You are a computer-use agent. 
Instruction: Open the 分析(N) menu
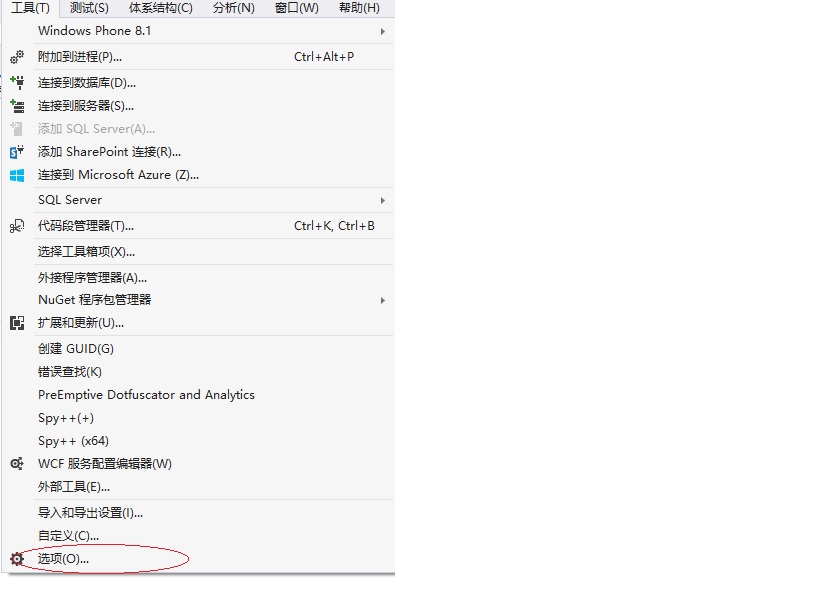click(x=234, y=8)
